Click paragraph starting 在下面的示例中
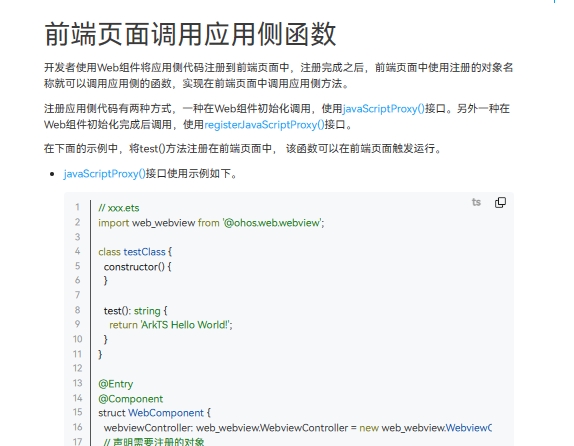This screenshot has width=574, height=446. point(244,149)
